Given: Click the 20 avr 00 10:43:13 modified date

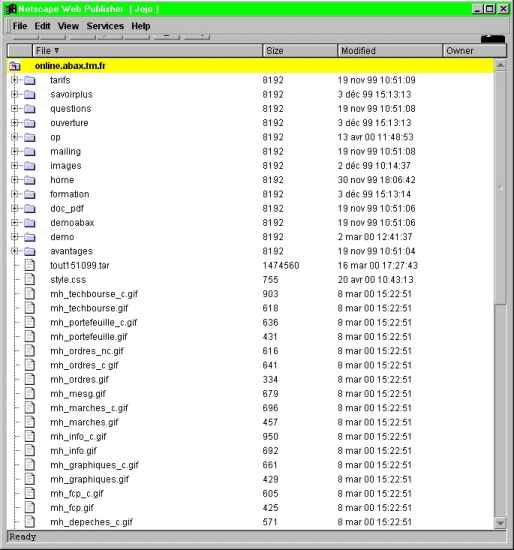Looking at the screenshot, I should point(376,280).
